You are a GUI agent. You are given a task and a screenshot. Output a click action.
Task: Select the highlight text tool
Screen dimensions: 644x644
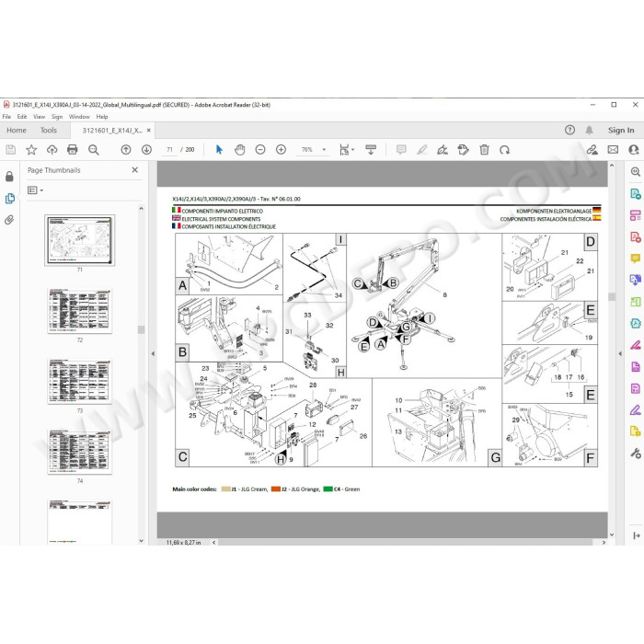[x=421, y=150]
